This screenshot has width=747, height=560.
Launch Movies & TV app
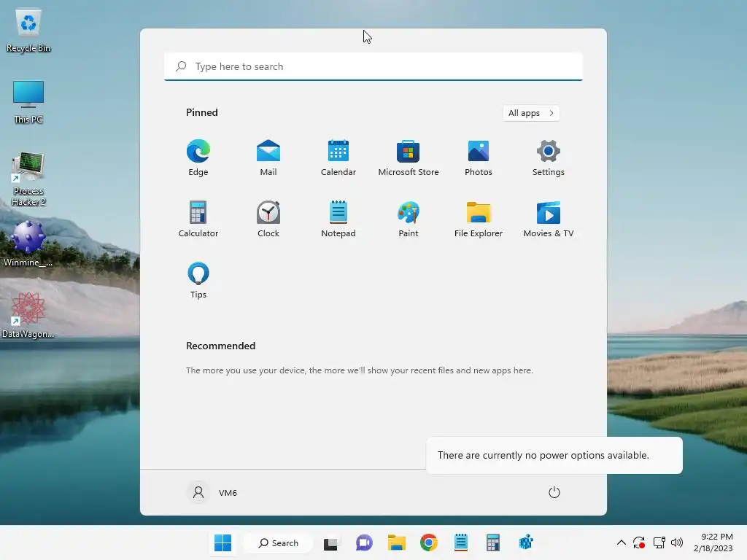(549, 219)
